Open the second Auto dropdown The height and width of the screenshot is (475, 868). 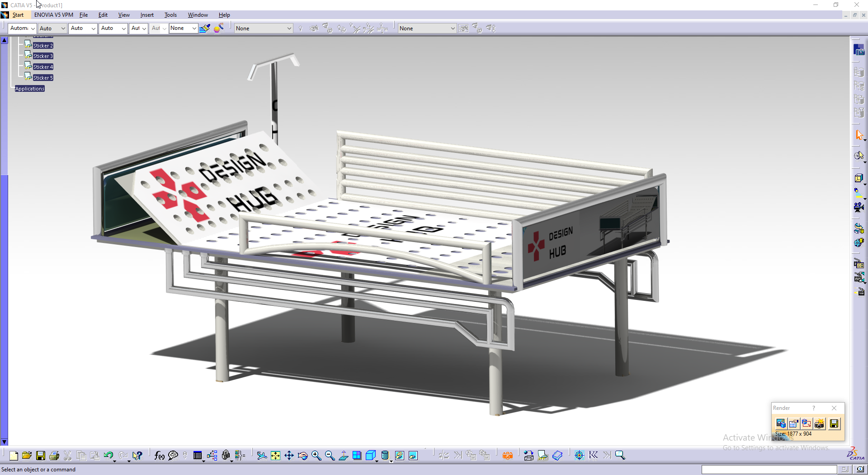tap(52, 28)
